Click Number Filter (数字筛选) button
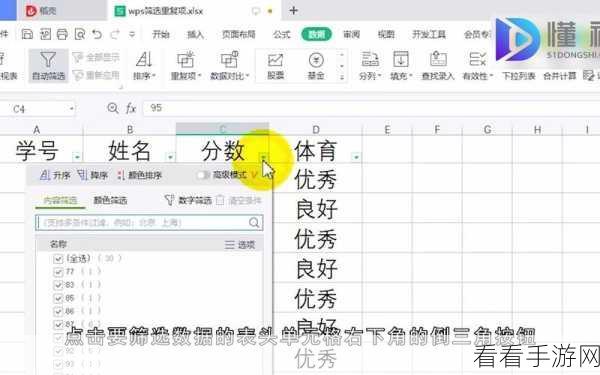This screenshot has height=375, width=600. 188,200
